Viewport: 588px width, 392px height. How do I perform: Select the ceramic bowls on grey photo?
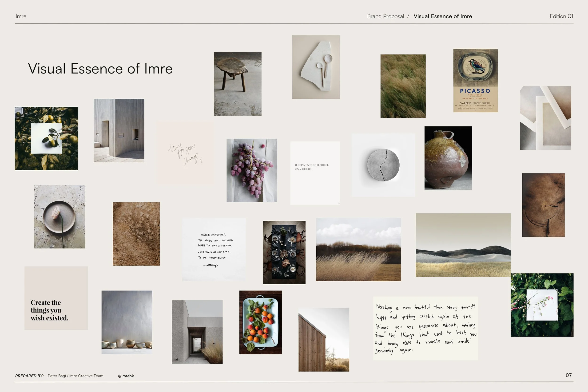pyautogui.click(x=127, y=322)
